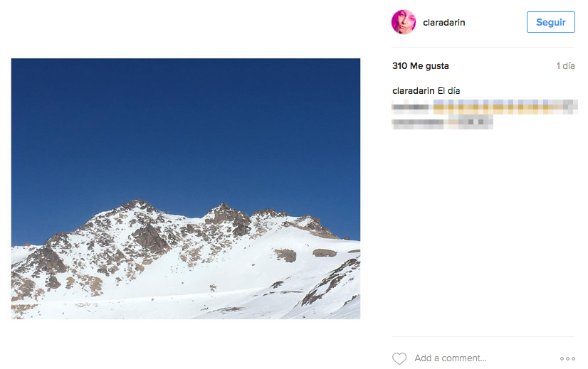This screenshot has width=588, height=369.
Task: View who liked via 310 Me gusta
Action: pos(421,66)
